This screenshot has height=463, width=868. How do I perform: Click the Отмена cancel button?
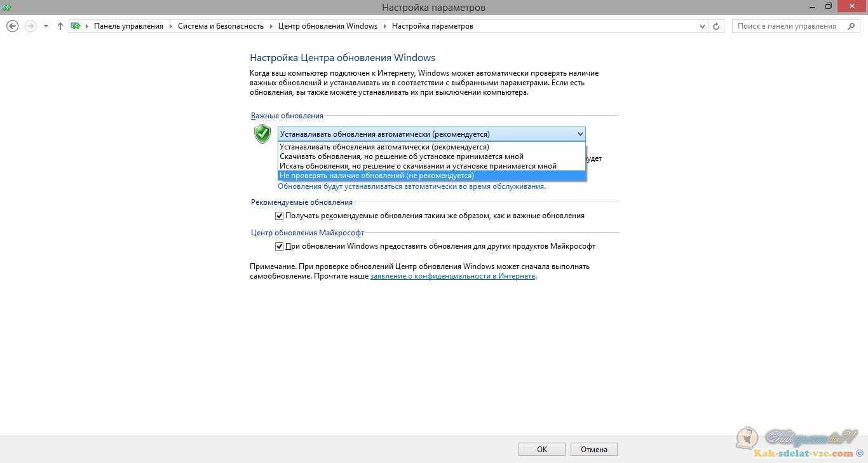pyautogui.click(x=594, y=449)
